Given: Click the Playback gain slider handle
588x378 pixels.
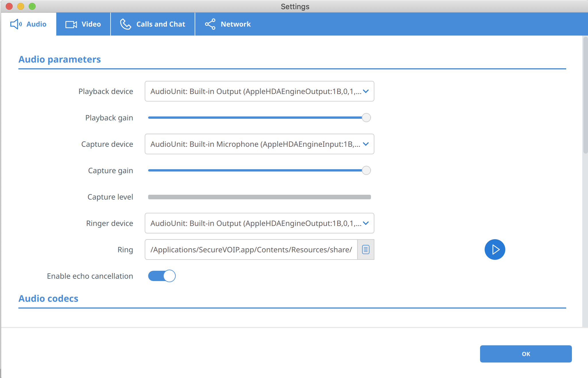Looking at the screenshot, I should tap(366, 118).
